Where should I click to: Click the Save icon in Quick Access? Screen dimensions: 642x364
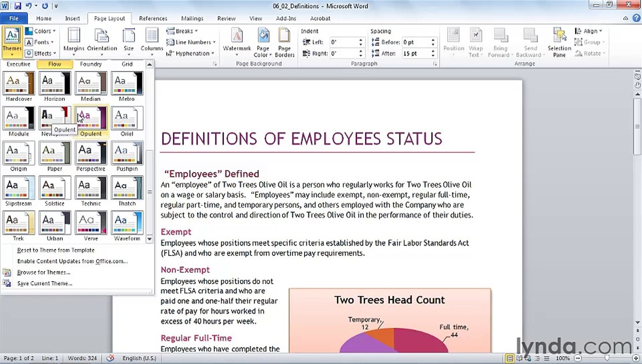coord(18,6)
